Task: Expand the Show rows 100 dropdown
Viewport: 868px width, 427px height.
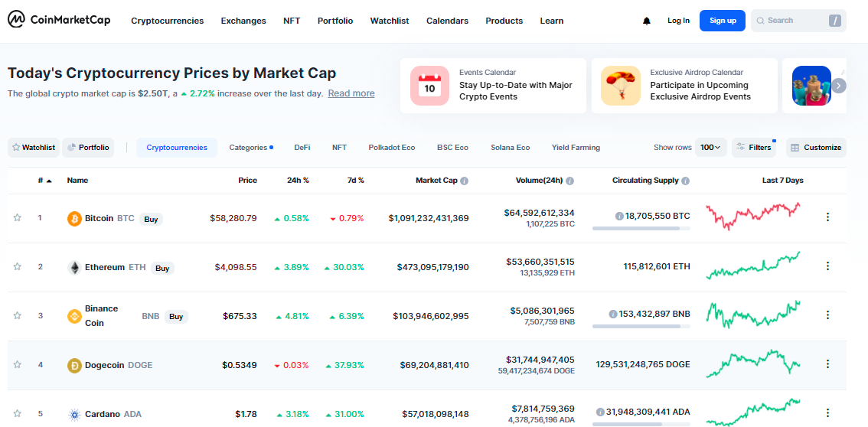Action: point(711,148)
